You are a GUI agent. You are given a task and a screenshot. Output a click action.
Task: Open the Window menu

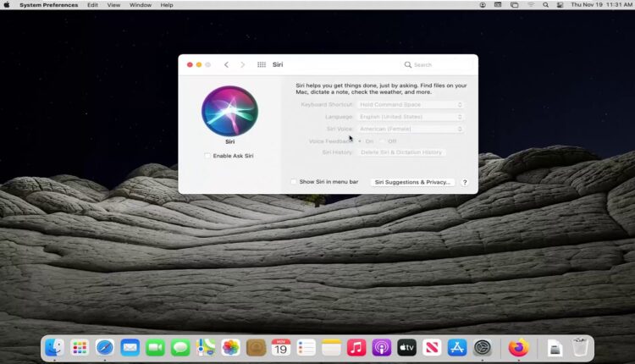pos(141,5)
